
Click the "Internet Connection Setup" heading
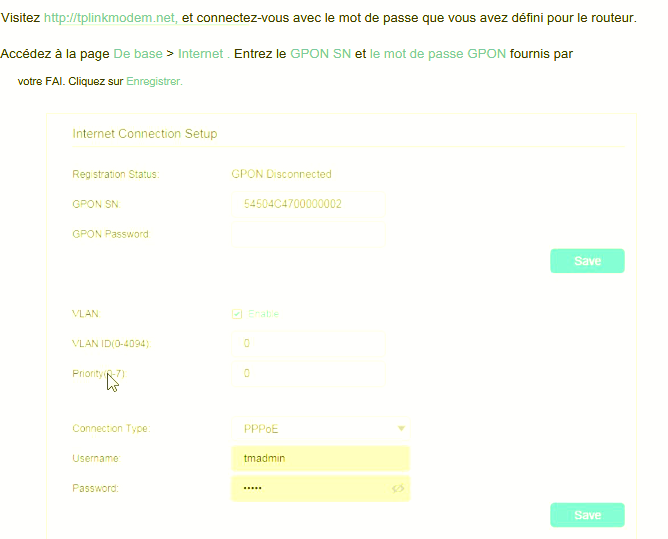(145, 134)
